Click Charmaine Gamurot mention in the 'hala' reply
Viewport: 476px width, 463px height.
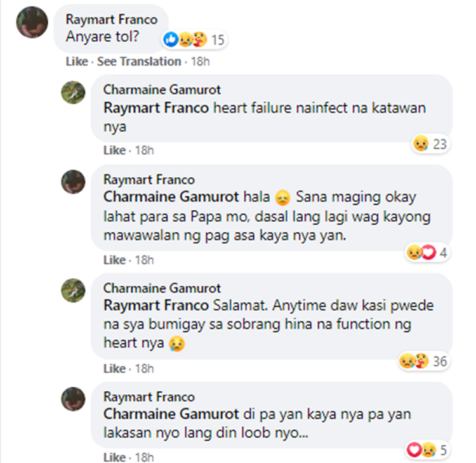[x=154, y=196]
